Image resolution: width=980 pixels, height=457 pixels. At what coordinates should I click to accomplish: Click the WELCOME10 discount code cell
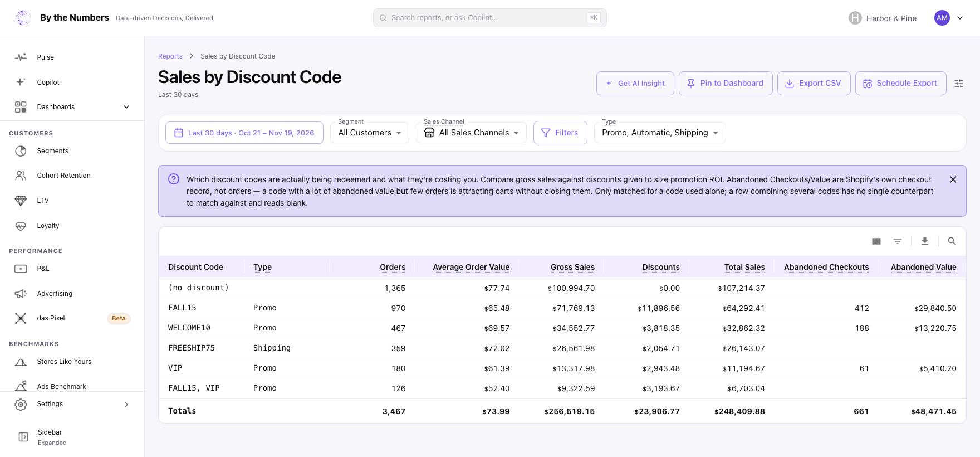(189, 328)
